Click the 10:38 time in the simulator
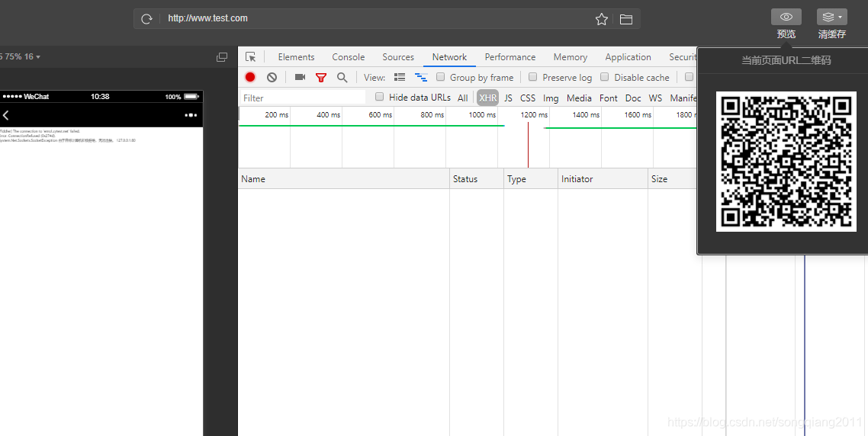The image size is (868, 436). (100, 96)
